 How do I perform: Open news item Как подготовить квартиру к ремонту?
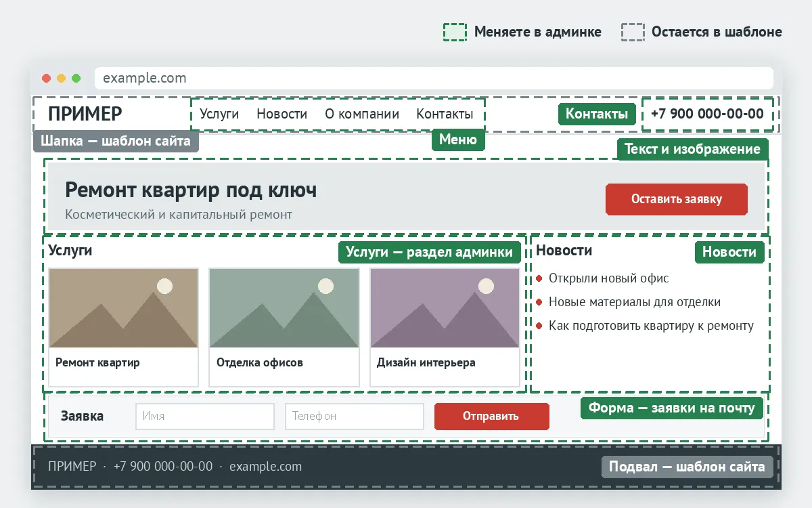(x=651, y=326)
